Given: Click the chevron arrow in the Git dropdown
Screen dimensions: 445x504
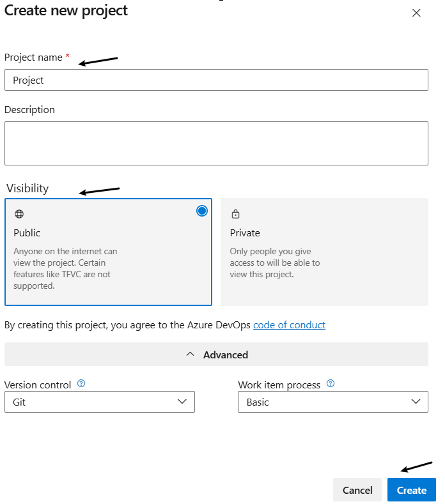Looking at the screenshot, I should point(182,402).
